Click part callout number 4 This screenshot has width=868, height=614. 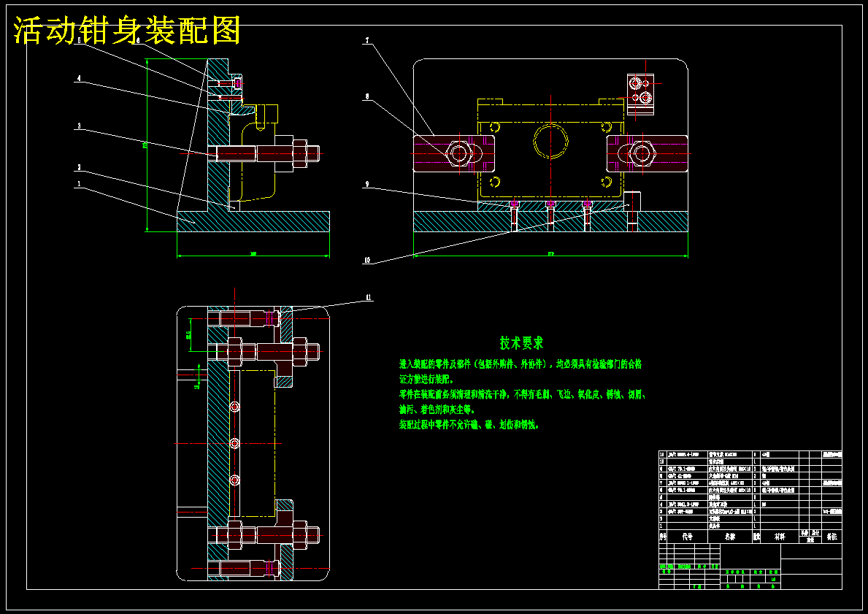[x=79, y=79]
